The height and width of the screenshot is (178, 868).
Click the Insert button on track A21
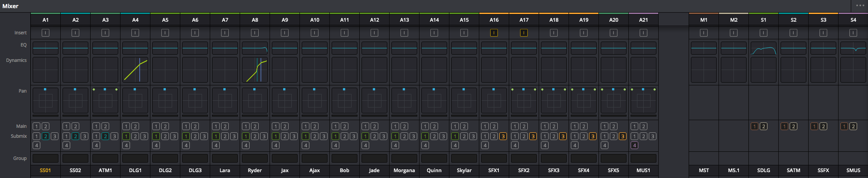click(643, 33)
